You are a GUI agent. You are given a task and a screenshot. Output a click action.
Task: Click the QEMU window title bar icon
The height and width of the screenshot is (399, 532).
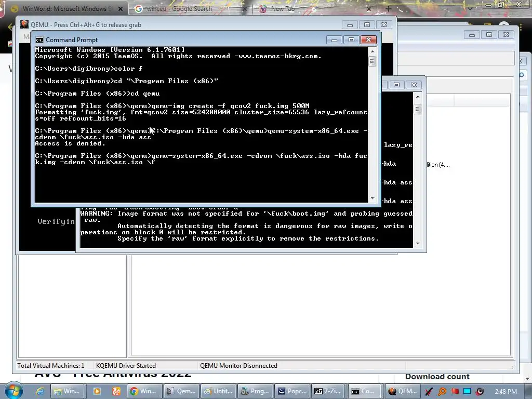24,24
